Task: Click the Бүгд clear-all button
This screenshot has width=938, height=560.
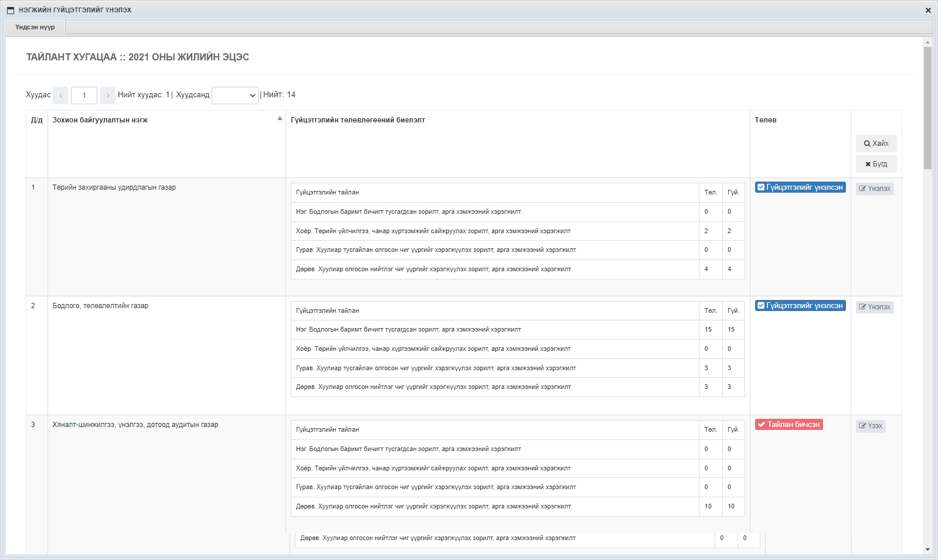Action: click(x=876, y=164)
